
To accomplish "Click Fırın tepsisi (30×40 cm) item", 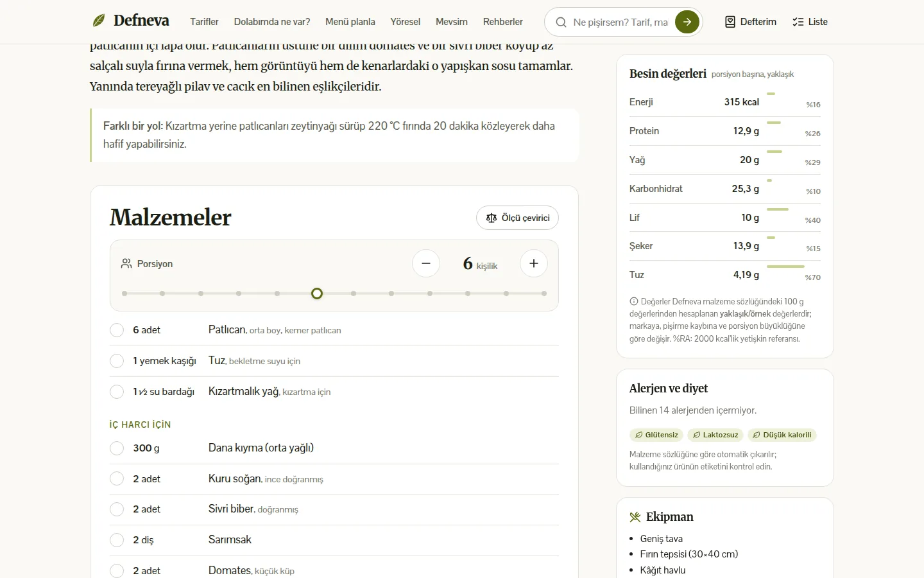I will [689, 554].
